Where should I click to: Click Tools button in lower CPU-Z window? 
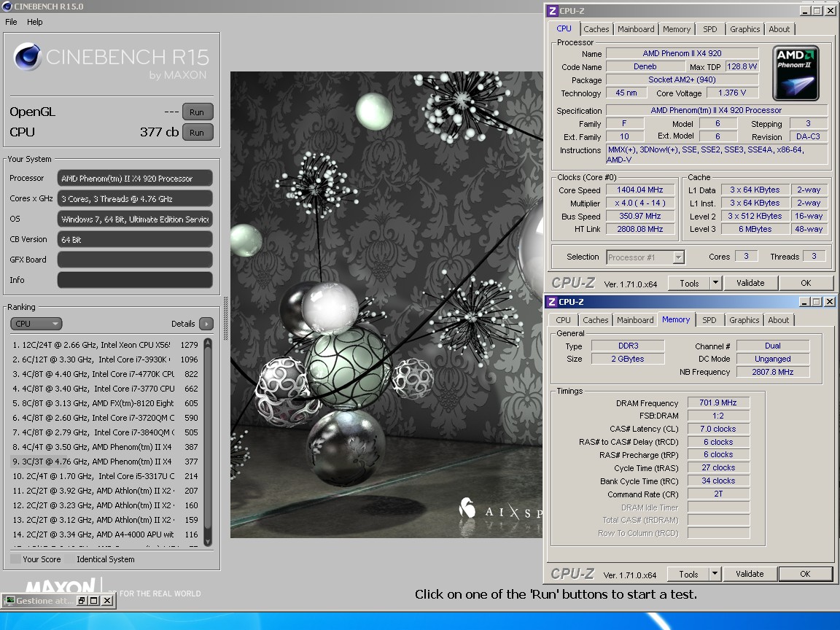tap(688, 575)
